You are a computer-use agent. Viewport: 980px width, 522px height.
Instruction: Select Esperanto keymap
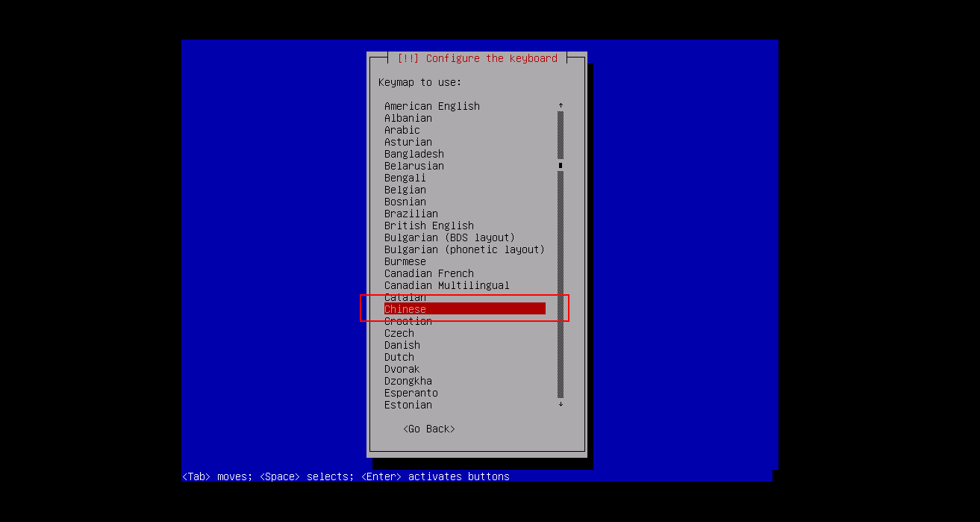point(411,393)
